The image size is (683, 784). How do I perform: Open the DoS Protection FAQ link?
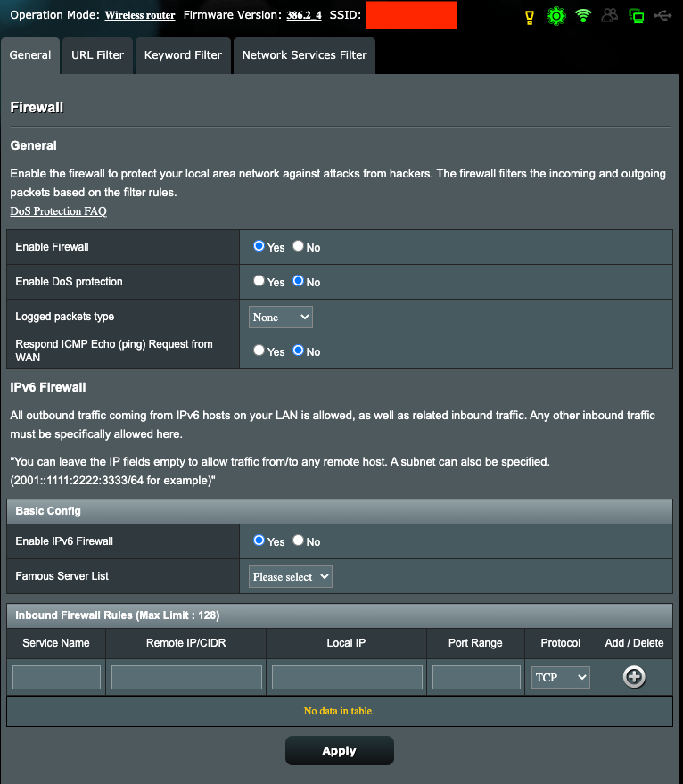pos(58,211)
